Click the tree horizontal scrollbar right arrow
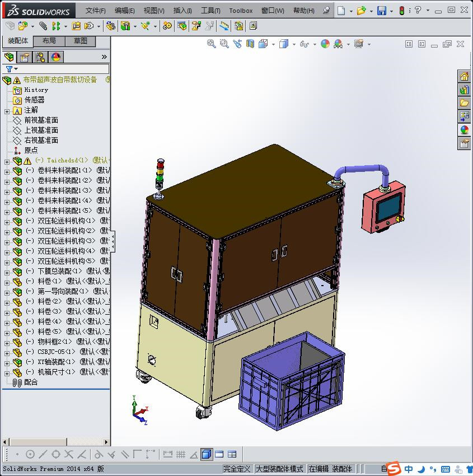Screen dimensions: 473x476 tap(106, 442)
